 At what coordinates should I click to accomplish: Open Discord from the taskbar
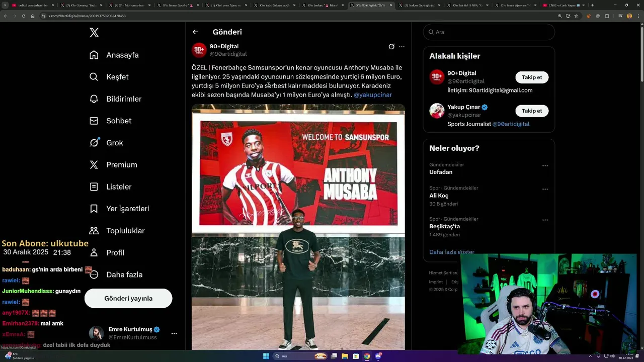tap(378, 356)
